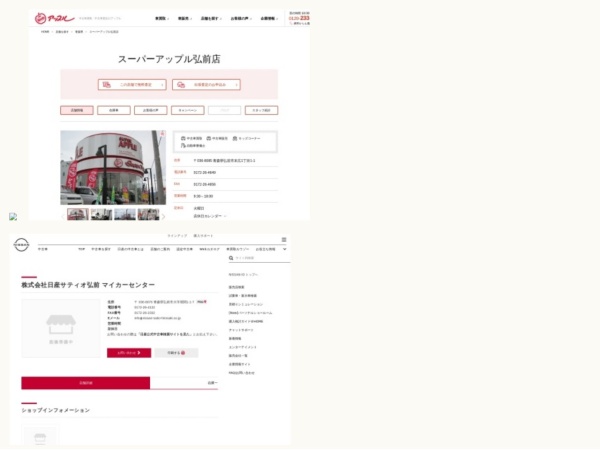This screenshot has width=600, height=450.
Task: Click the kids corner icon in the services box
Action: pos(235,138)
